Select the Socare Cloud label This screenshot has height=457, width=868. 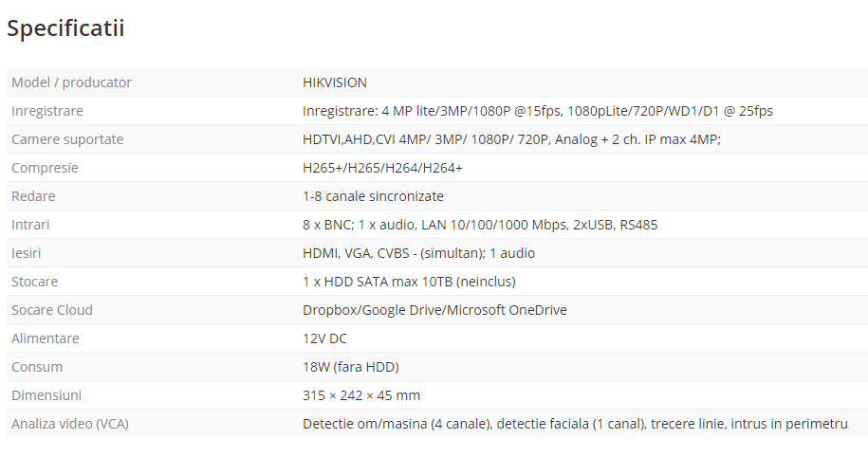(52, 310)
